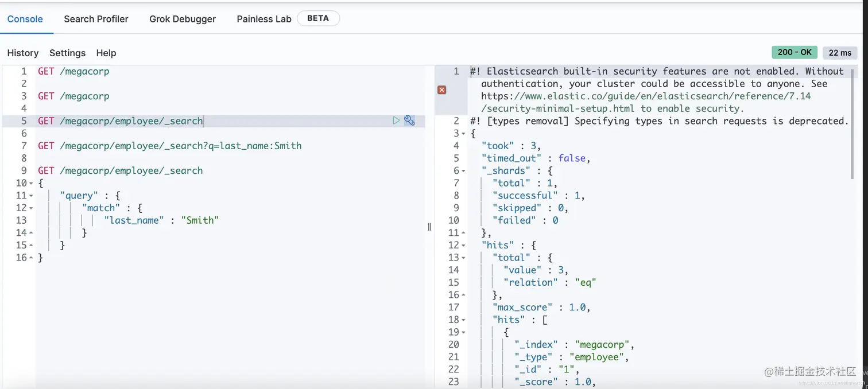Click the "successful" : 1 output line
868x389 pixels.
pyautogui.click(x=538, y=196)
